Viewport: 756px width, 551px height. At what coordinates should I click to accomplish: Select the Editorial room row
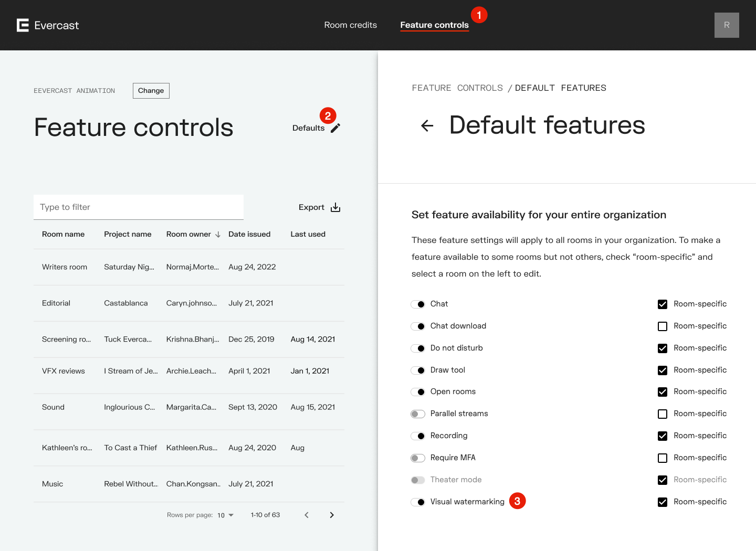(189, 303)
